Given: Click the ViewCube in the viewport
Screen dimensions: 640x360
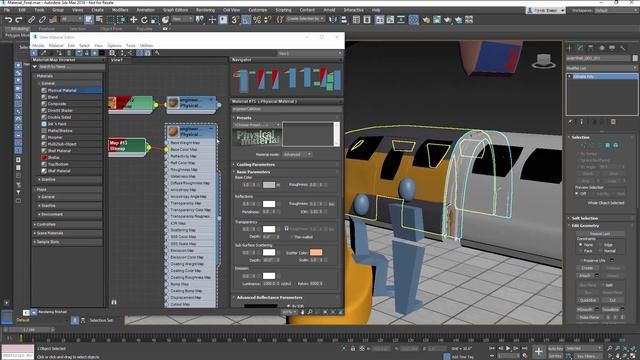Looking at the screenshot, I should pos(544,61).
